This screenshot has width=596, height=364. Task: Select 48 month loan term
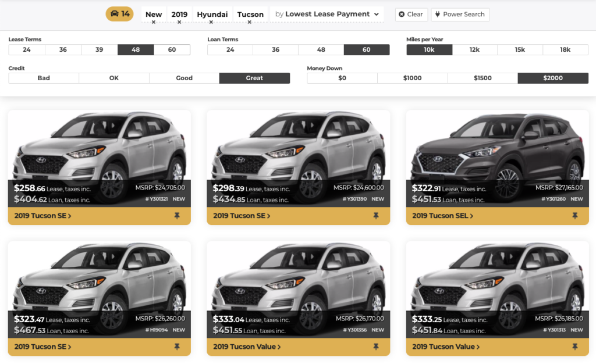[x=321, y=50]
